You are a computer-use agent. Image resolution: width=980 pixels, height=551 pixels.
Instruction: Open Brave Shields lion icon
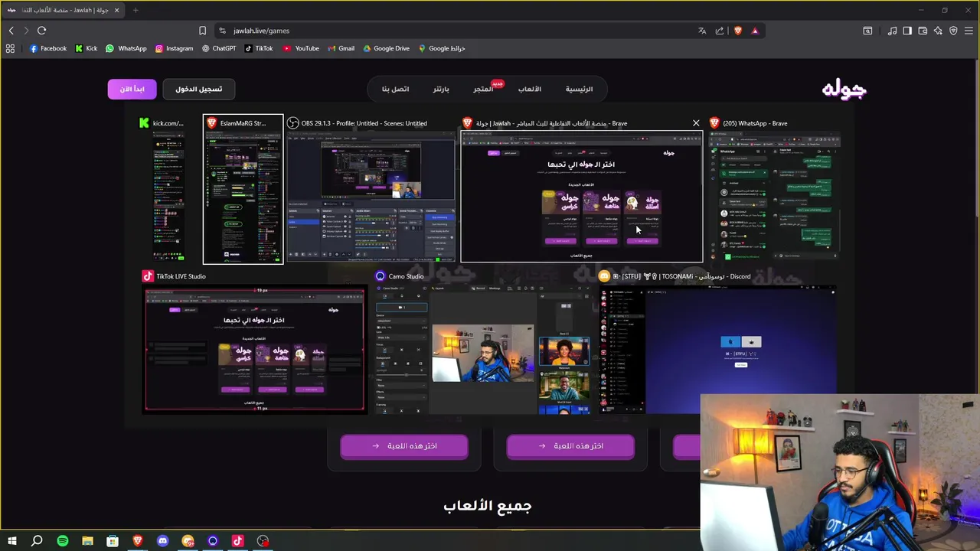pos(738,31)
